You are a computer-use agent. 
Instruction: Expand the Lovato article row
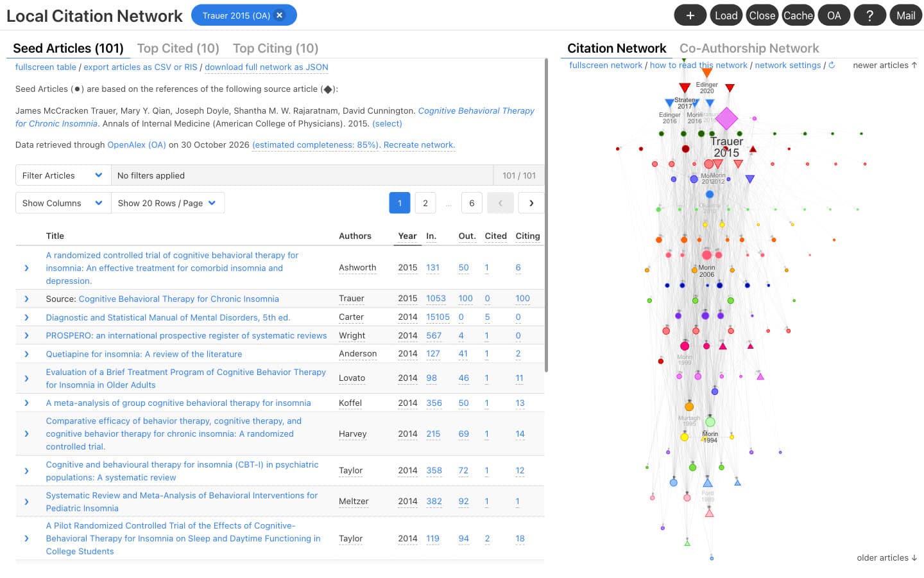[26, 378]
